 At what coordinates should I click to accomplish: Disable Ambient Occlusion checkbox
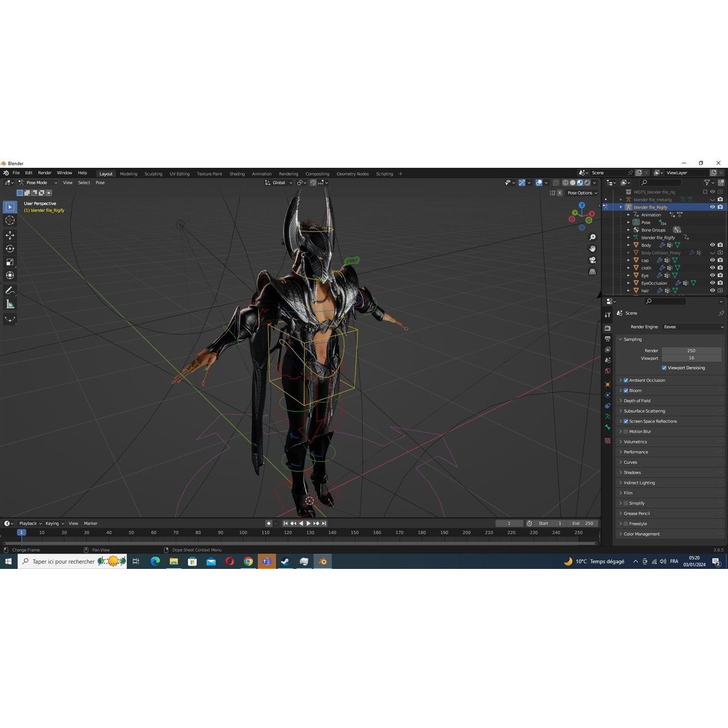point(626,380)
